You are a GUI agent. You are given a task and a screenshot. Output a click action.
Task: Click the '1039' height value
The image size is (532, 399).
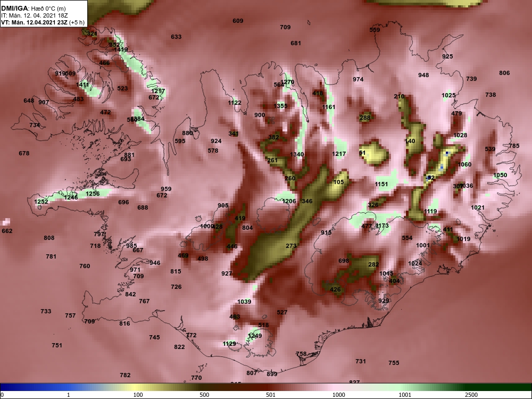click(x=244, y=302)
